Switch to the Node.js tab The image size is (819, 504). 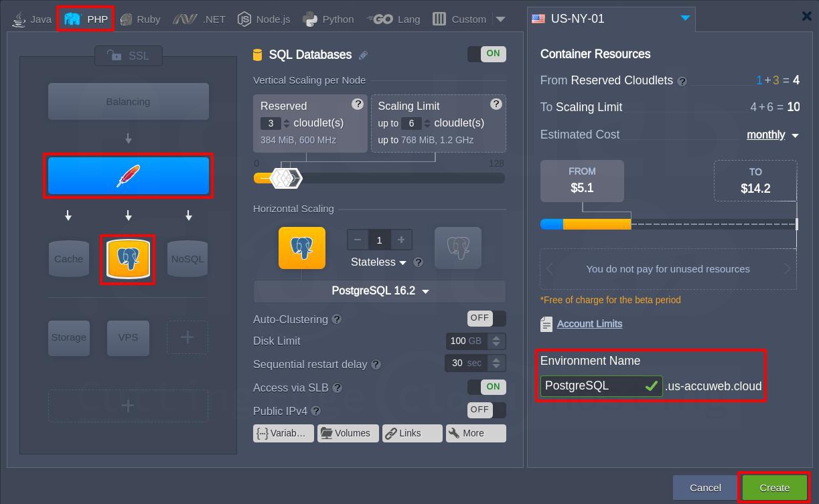tap(264, 19)
